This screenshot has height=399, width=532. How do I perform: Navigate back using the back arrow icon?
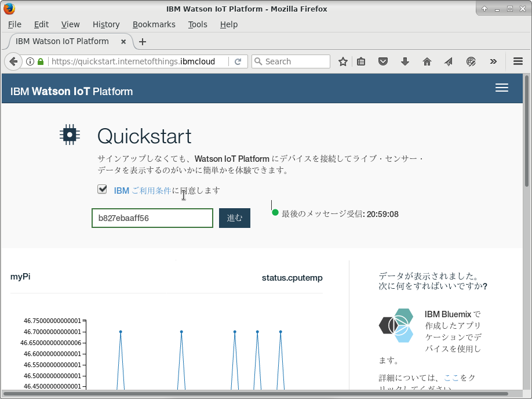[x=13, y=61]
